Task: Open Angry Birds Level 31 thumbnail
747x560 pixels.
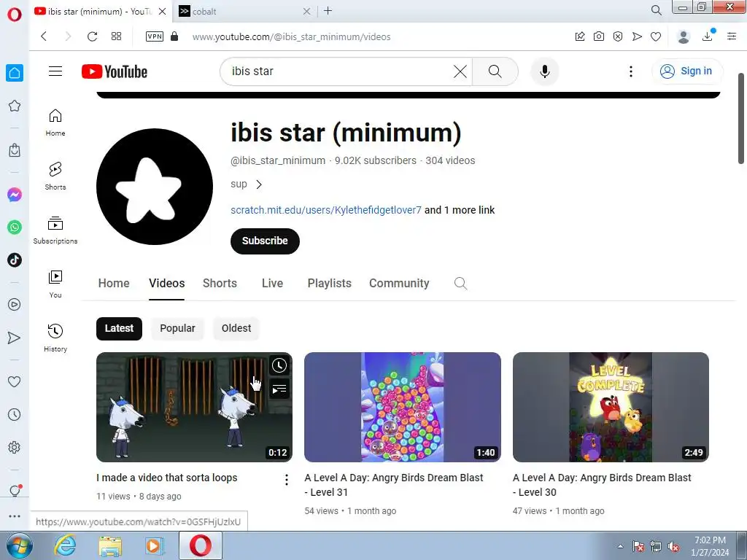Action: [x=403, y=407]
